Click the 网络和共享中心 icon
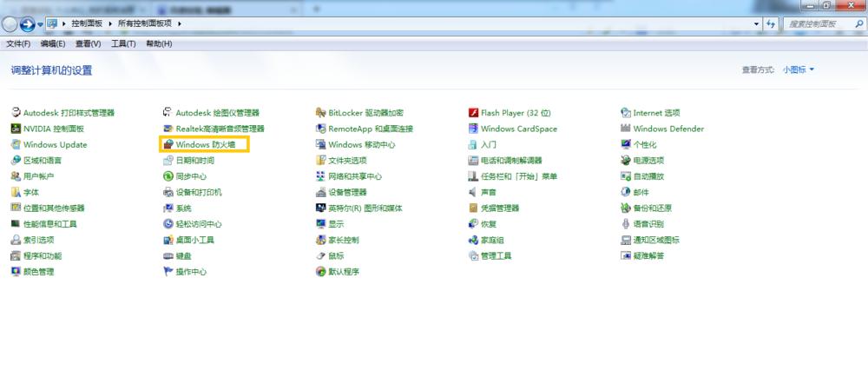 tap(320, 176)
